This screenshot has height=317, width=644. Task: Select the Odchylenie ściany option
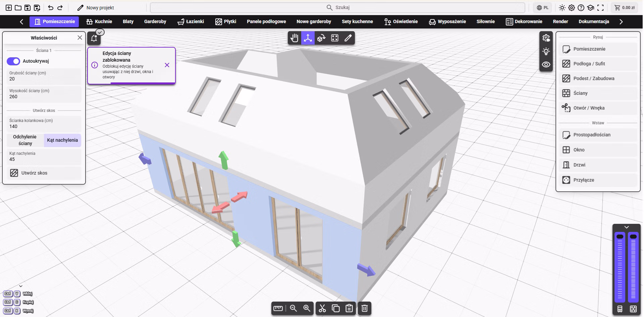pyautogui.click(x=25, y=140)
